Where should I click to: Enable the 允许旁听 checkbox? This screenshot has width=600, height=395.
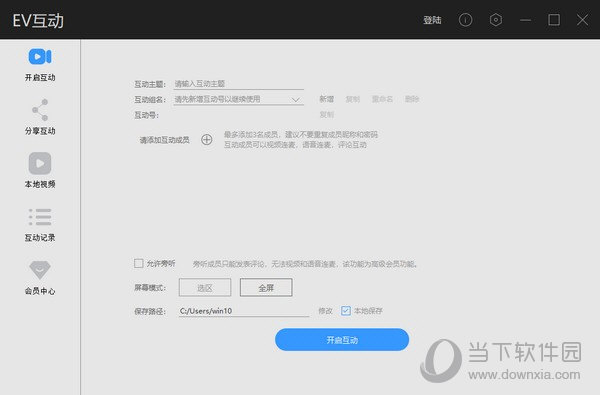(139, 263)
